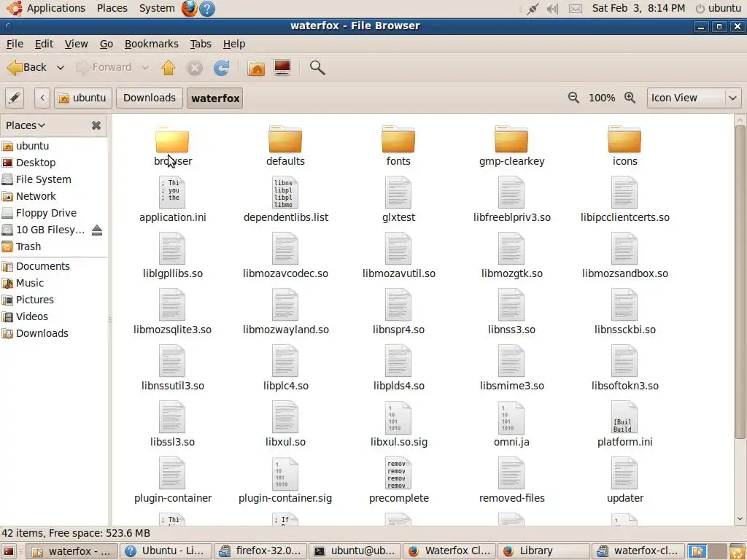
Task: Click the Forward button
Action: point(104,68)
